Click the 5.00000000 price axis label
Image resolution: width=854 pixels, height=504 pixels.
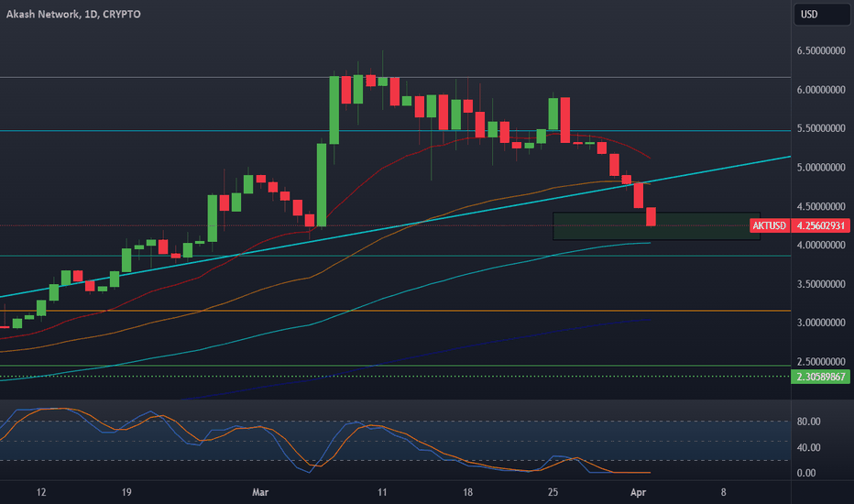[x=821, y=168]
